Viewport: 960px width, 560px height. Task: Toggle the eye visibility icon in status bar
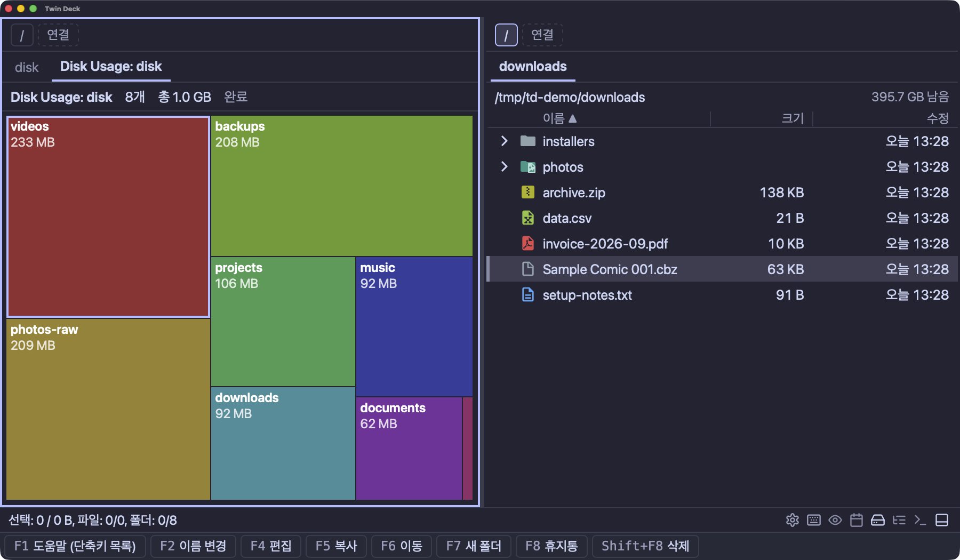pyautogui.click(x=835, y=520)
